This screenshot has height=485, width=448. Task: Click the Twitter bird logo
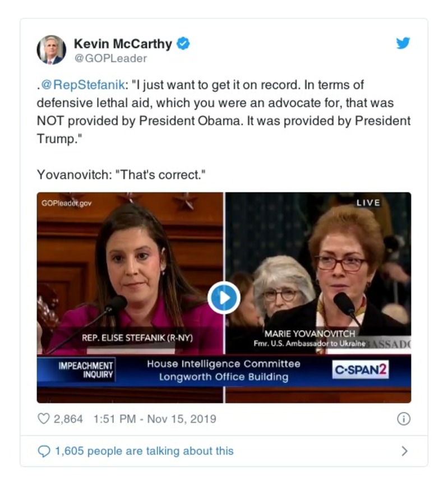coord(403,43)
